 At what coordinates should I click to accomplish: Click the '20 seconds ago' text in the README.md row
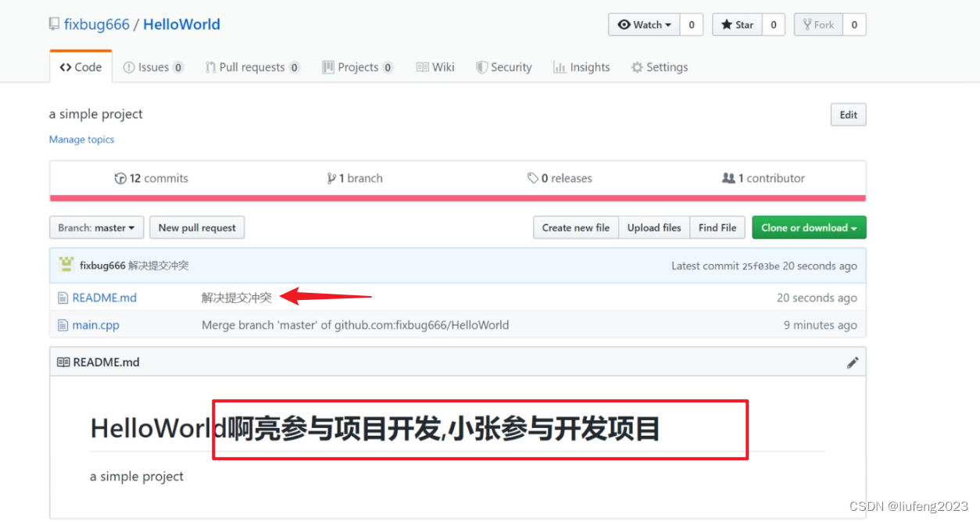pyautogui.click(x=817, y=298)
